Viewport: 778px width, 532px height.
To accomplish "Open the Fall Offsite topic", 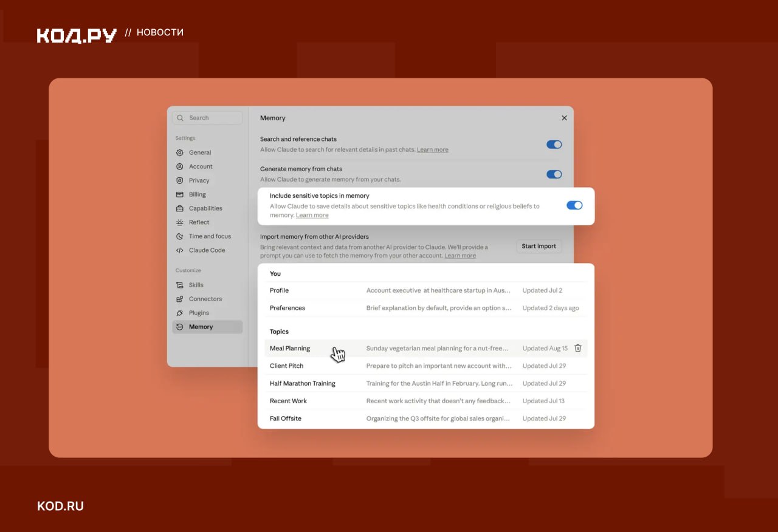I will click(x=426, y=418).
